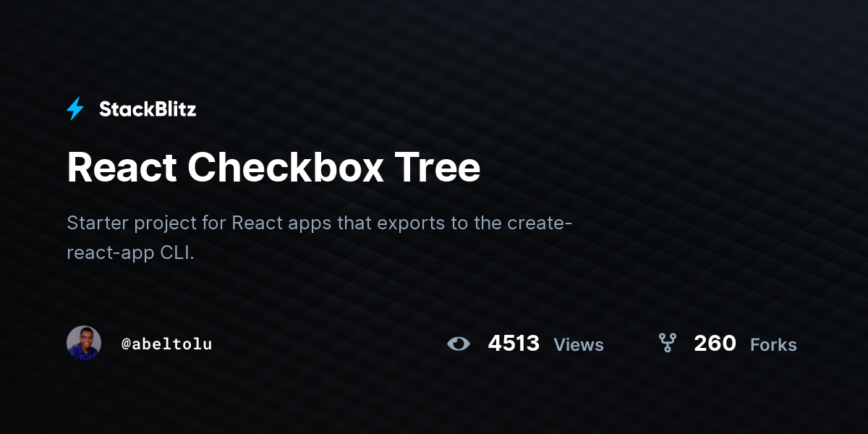Click the word Checkbox in the title
Screen dimensions: 868x434
[x=286, y=168]
